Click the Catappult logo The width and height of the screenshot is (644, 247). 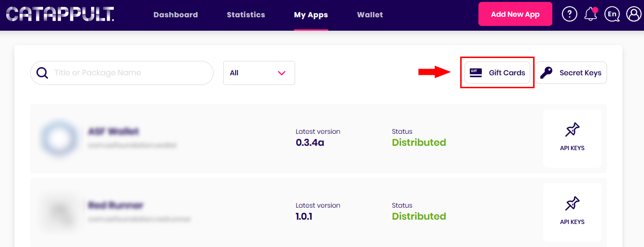(60, 14)
